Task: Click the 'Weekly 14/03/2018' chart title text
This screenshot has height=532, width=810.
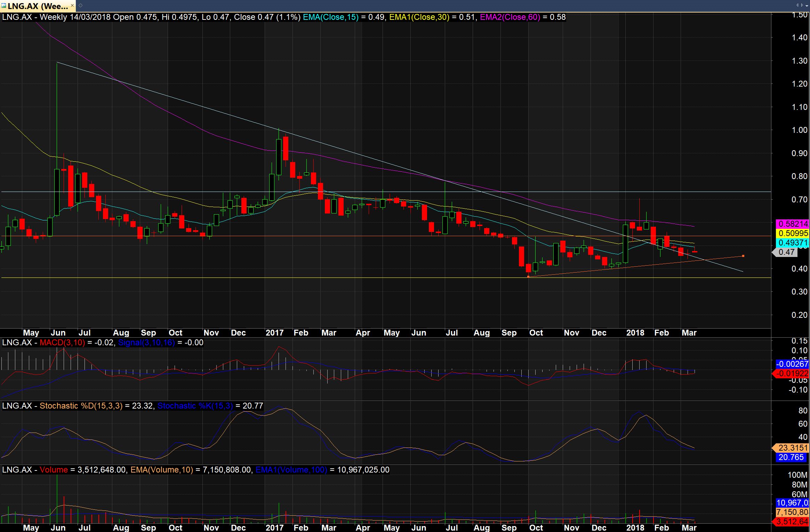Action: [x=75, y=17]
